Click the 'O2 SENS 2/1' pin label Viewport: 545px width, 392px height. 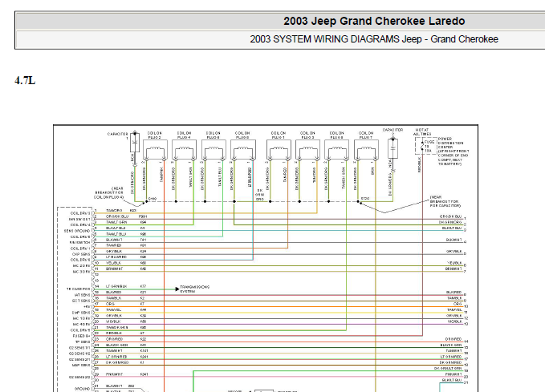79,360
